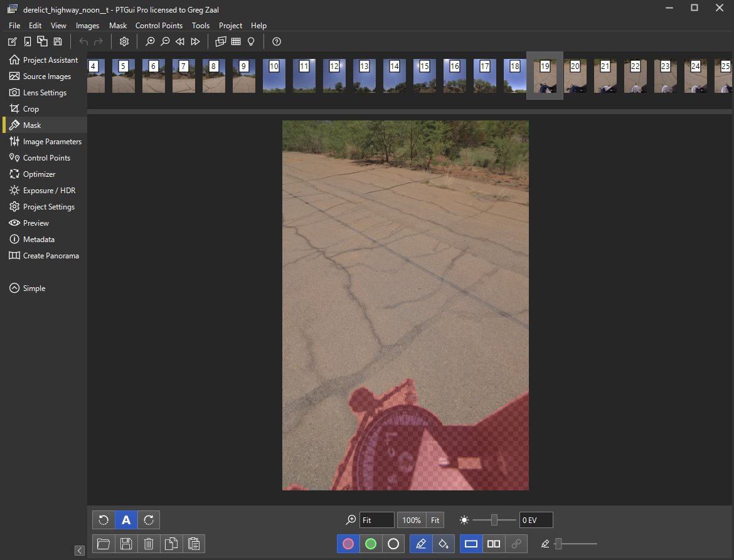Screen dimensions: 734x560
Task: Adjust the brightness EV slider
Action: click(494, 520)
